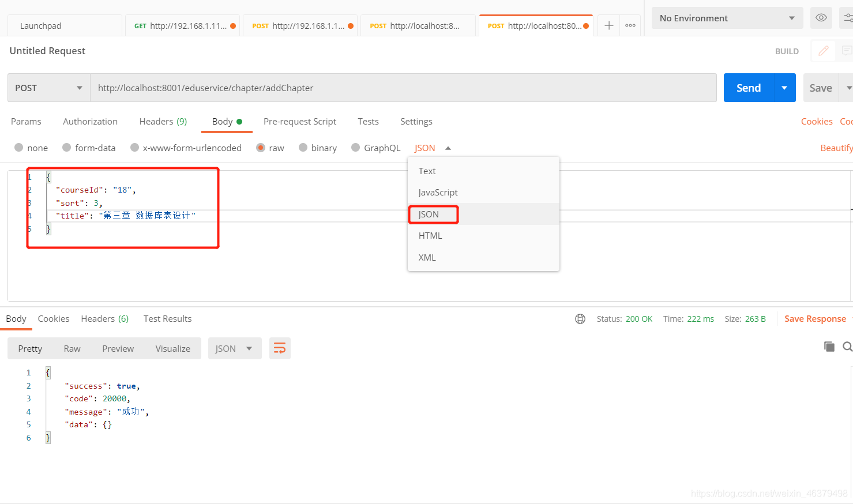This screenshot has height=504, width=853.
Task: Open the request Headers (9) tab
Action: click(x=163, y=121)
